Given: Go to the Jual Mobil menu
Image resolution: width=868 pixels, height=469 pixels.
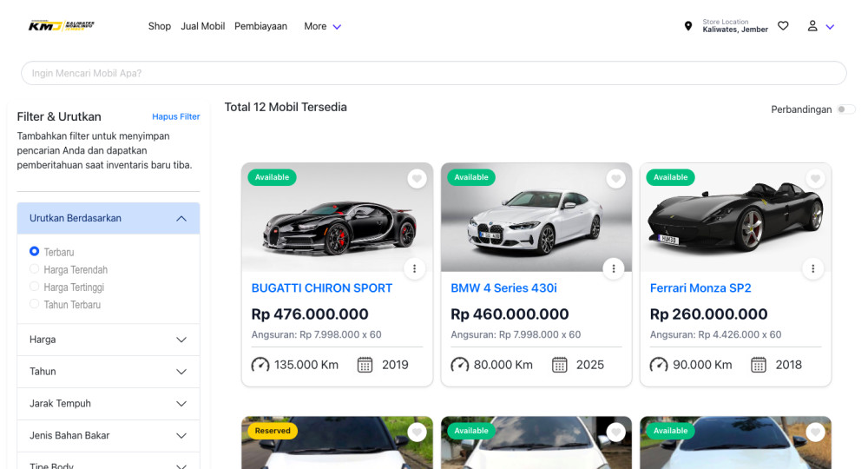Looking at the screenshot, I should tap(202, 26).
